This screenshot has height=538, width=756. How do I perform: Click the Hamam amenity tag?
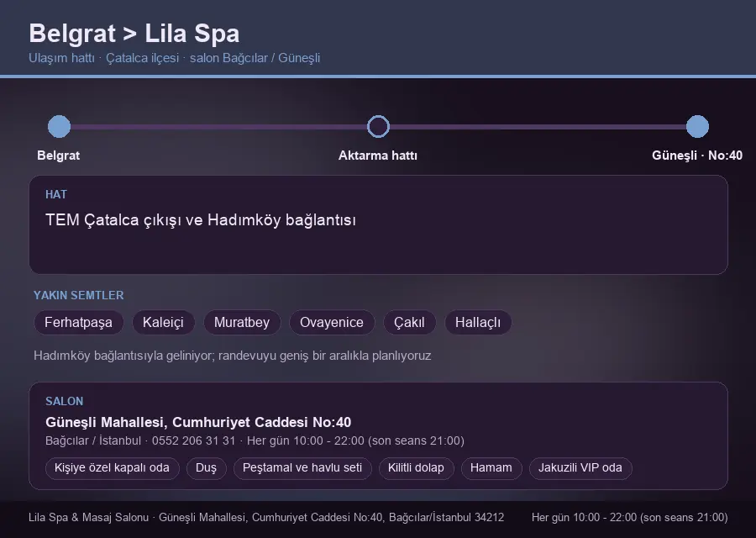[491, 468]
